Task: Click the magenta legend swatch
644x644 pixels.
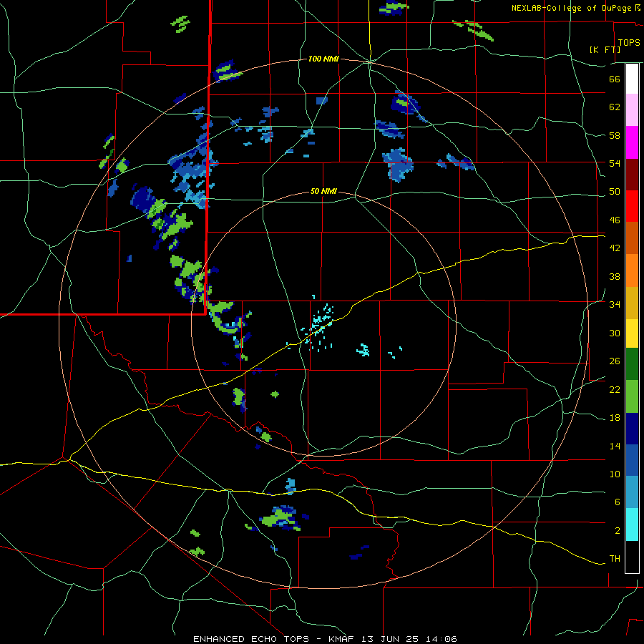Action: tap(632, 142)
